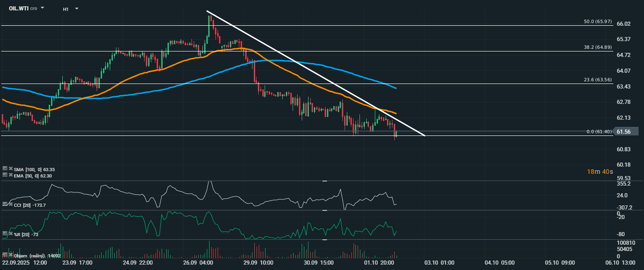Expand the OIL.WTI symbol dropdown arrow
The width and height of the screenshot is (644, 270).
coord(42,8)
